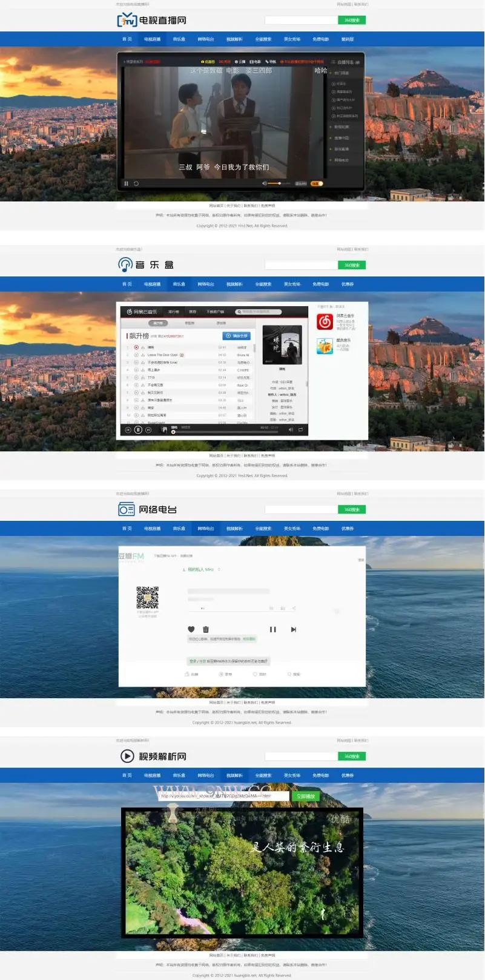Click the reload icon beside the TV pause button
The height and width of the screenshot is (980, 485).
click(136, 183)
